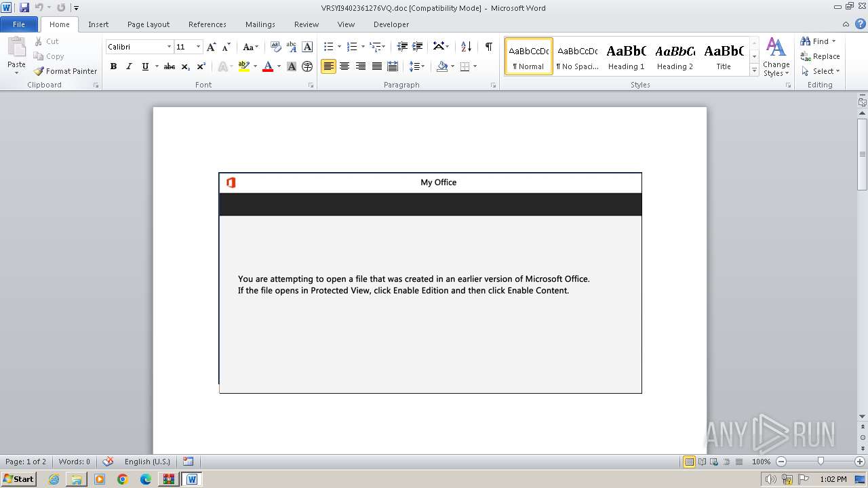Open the File tab
This screenshot has width=868, height=488.
point(19,24)
